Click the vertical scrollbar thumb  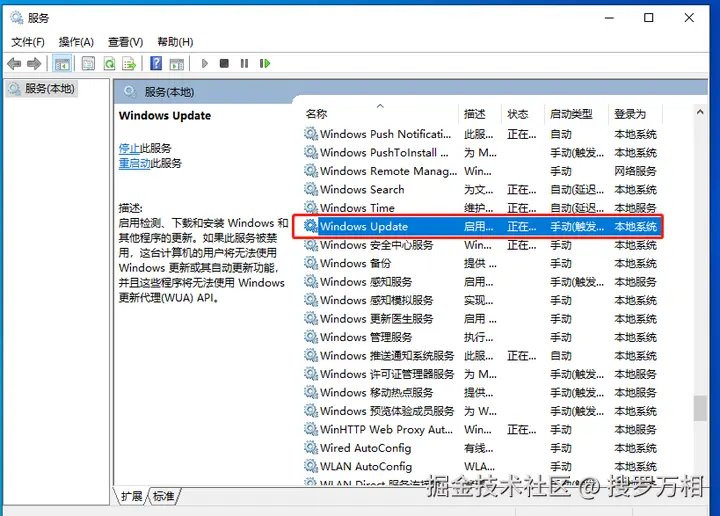[x=700, y=408]
